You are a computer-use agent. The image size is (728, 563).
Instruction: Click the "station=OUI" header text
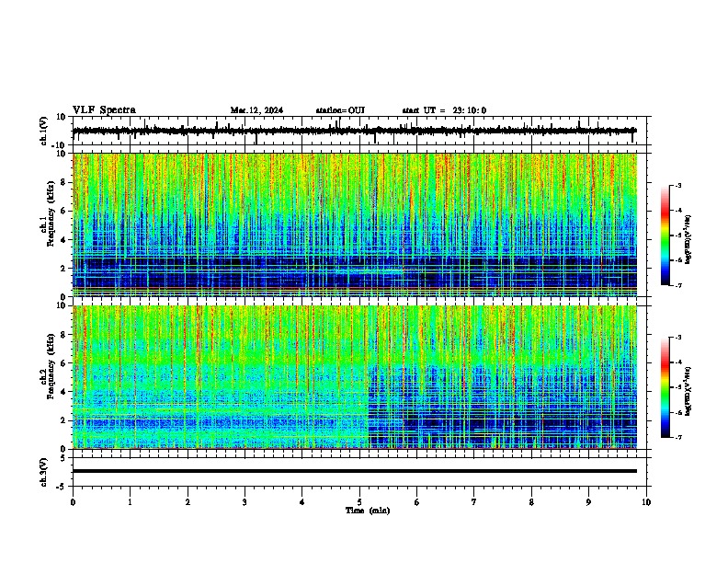[x=340, y=110]
